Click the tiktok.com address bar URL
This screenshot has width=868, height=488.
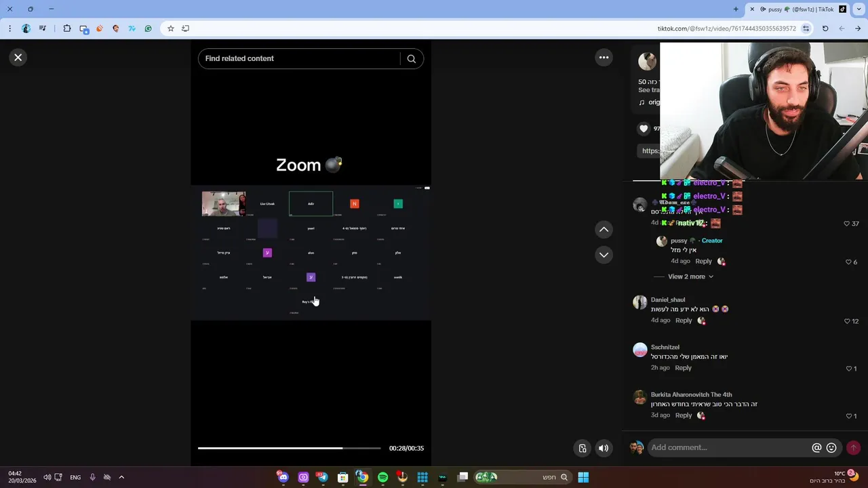[x=726, y=28]
